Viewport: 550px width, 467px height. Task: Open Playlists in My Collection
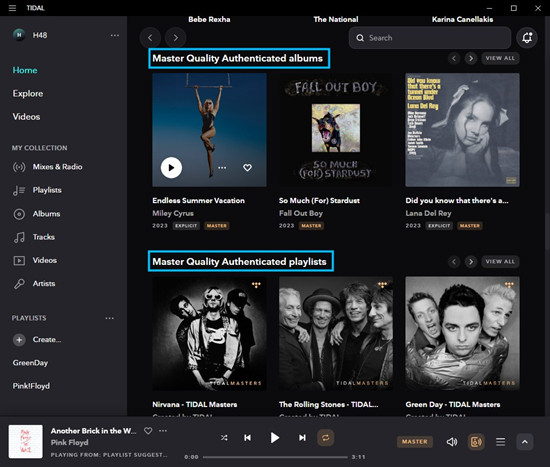(37, 190)
